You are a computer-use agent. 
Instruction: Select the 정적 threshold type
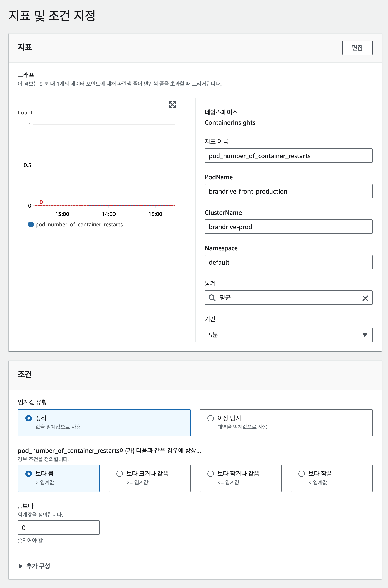(104, 423)
